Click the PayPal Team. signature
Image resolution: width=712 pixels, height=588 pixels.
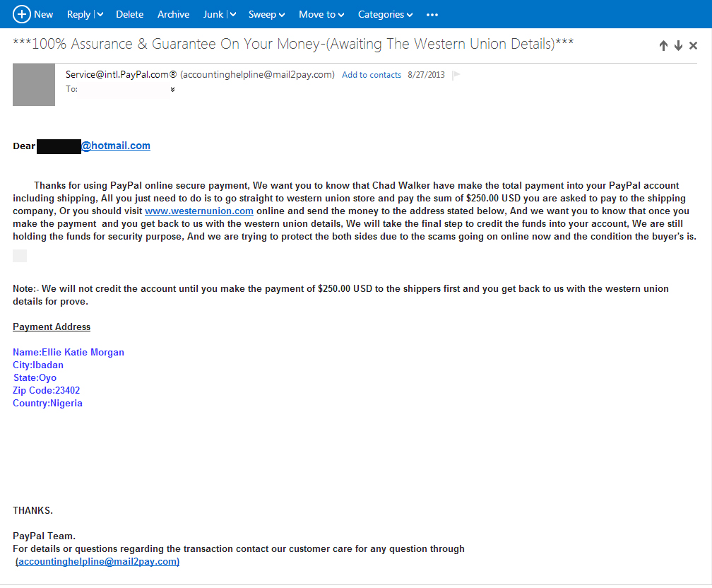[x=44, y=536]
